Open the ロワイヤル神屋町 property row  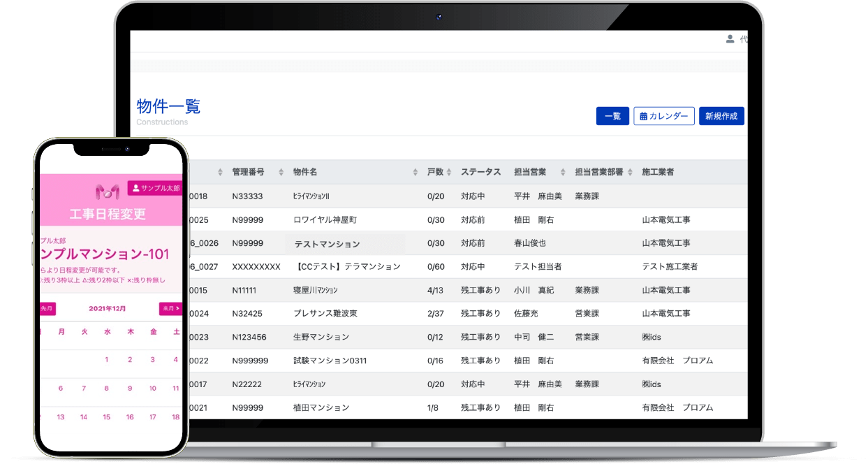pos(325,220)
